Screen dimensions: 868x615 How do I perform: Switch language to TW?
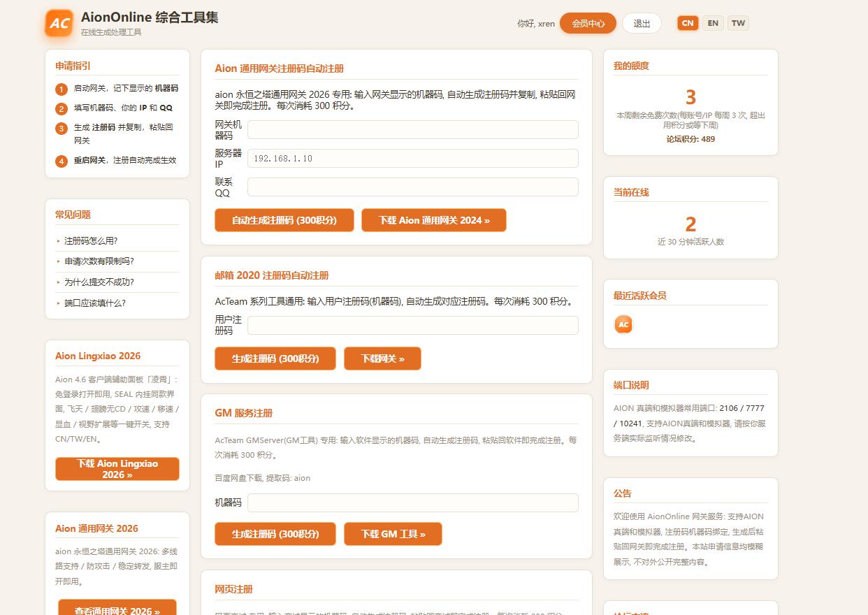pyautogui.click(x=738, y=23)
